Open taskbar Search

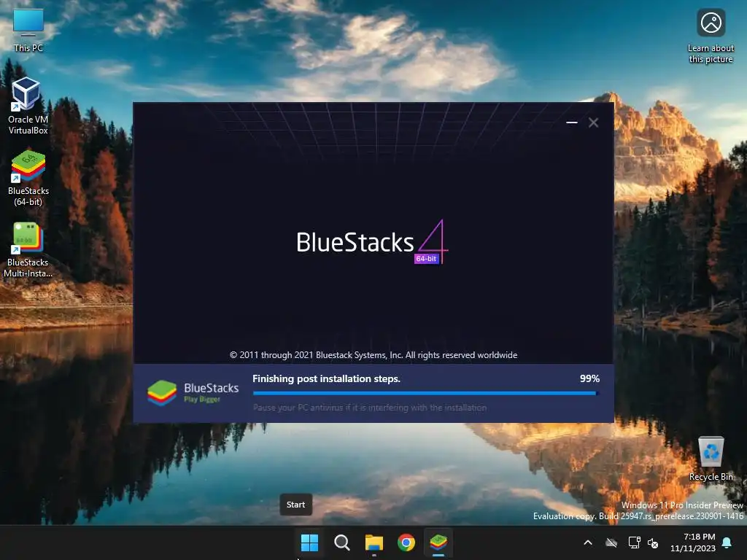click(341, 542)
